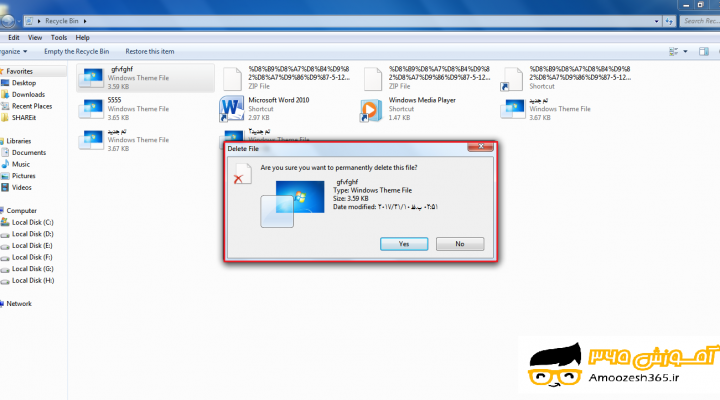Expand the arrow after Recycle Bin breadcrumb
The image size is (720, 400).
coord(85,21)
